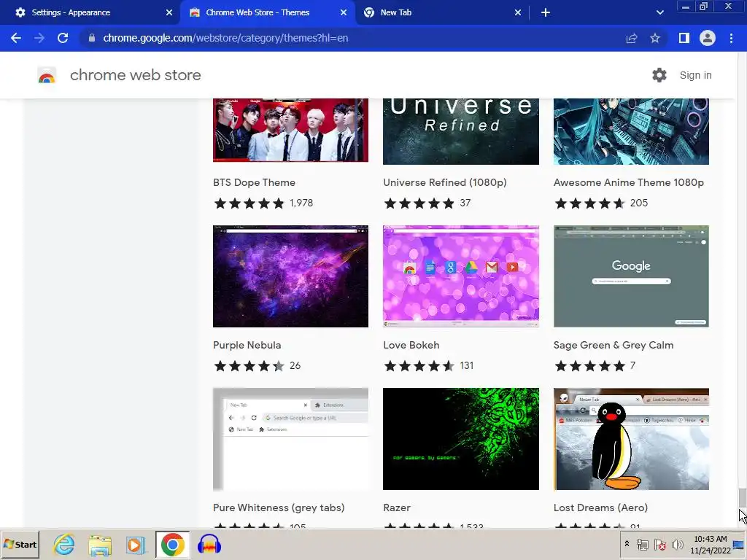Open the Chrome profile avatar
Viewport: 747px width, 560px height.
coord(708,38)
